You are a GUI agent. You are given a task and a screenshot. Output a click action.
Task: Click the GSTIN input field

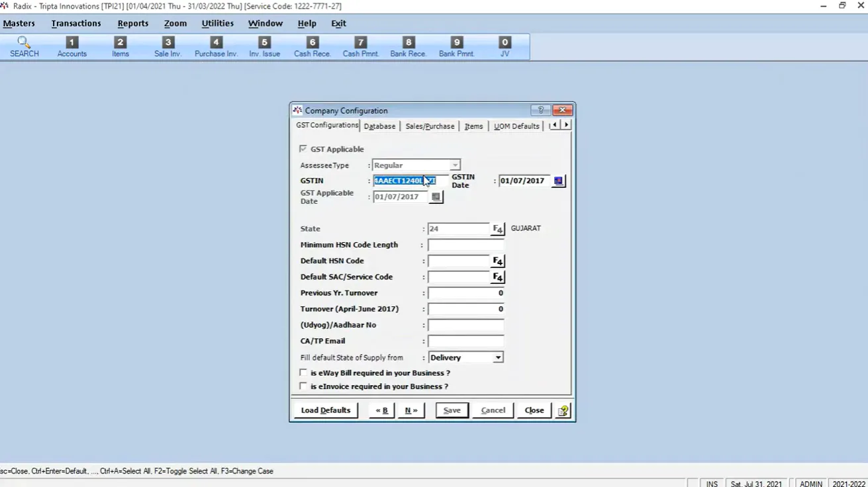(x=410, y=181)
